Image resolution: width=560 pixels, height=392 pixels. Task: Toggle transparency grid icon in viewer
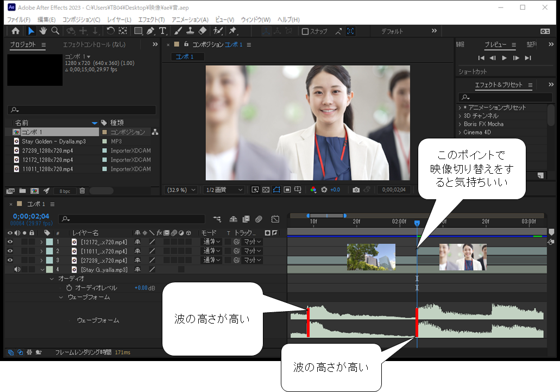click(x=266, y=190)
